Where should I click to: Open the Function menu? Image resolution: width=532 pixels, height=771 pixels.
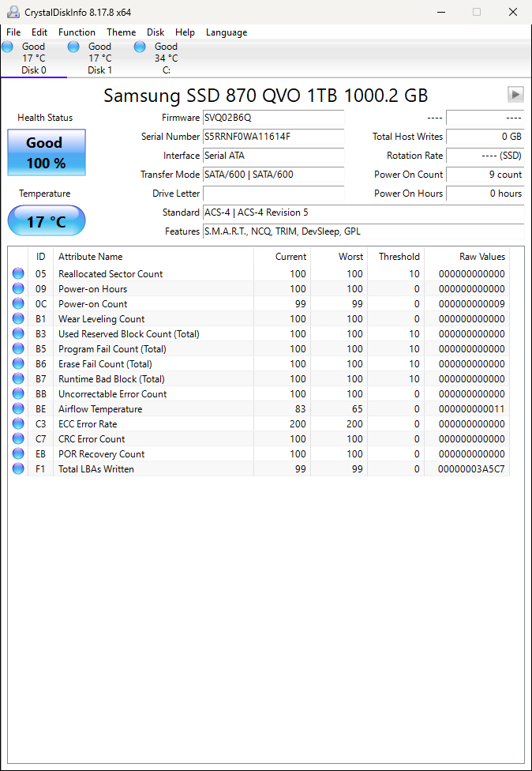click(x=77, y=32)
